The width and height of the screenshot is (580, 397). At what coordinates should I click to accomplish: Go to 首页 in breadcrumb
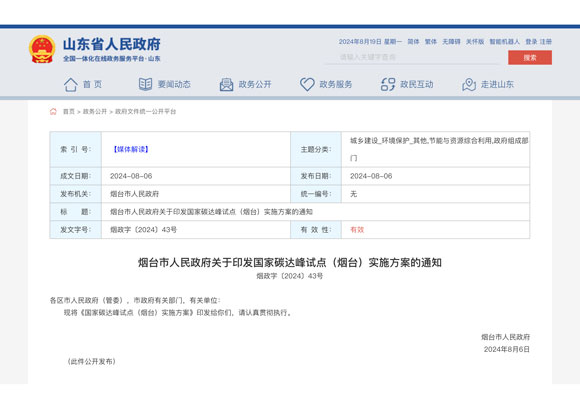(x=69, y=111)
